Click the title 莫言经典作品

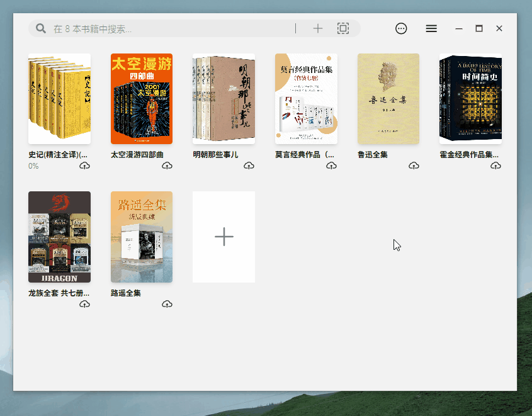pos(305,155)
